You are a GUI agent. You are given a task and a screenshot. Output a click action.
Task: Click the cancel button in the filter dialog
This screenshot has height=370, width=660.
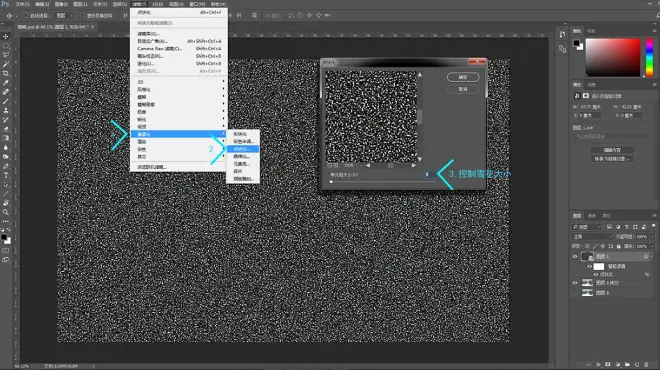point(463,89)
